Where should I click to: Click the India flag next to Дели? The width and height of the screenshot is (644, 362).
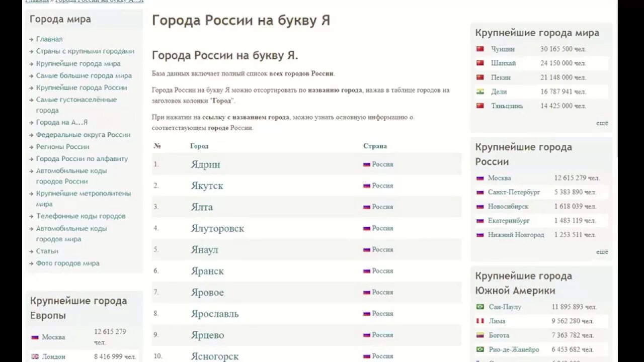pos(480,92)
